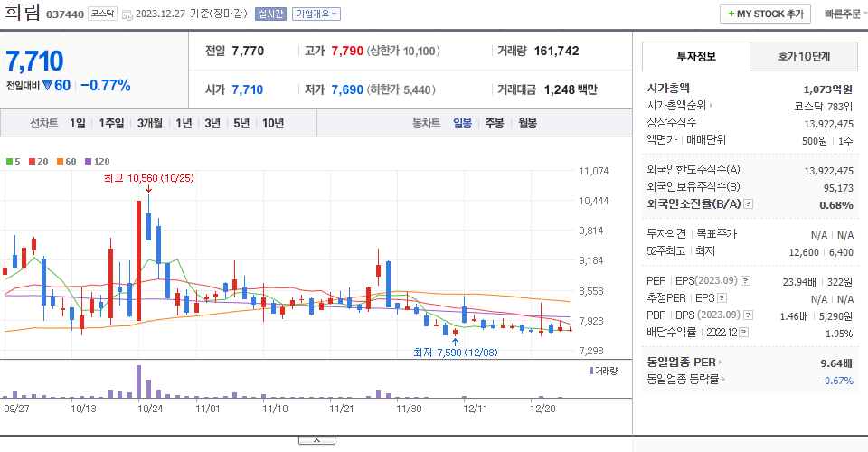Click the 실시간 real-time button
The image size is (868, 452).
point(270,14)
